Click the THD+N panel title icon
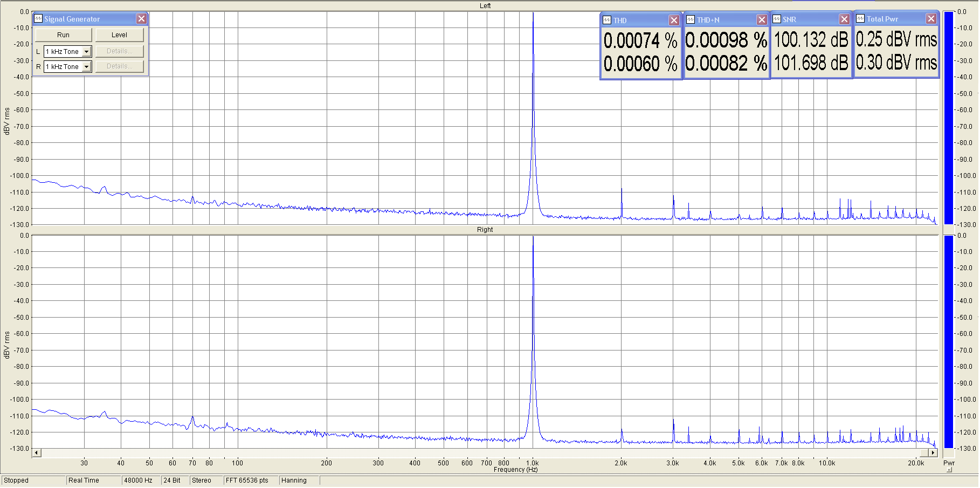This screenshot has height=488, width=980. click(x=691, y=20)
